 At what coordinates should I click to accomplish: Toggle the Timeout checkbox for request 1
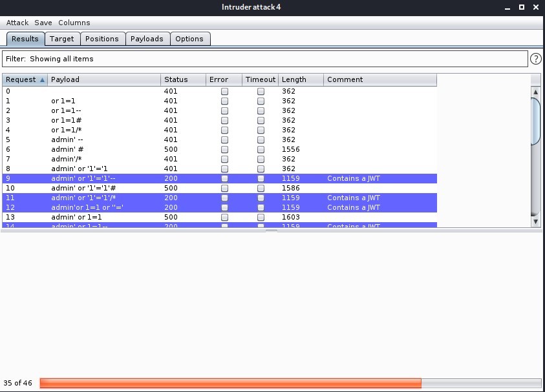click(x=261, y=101)
